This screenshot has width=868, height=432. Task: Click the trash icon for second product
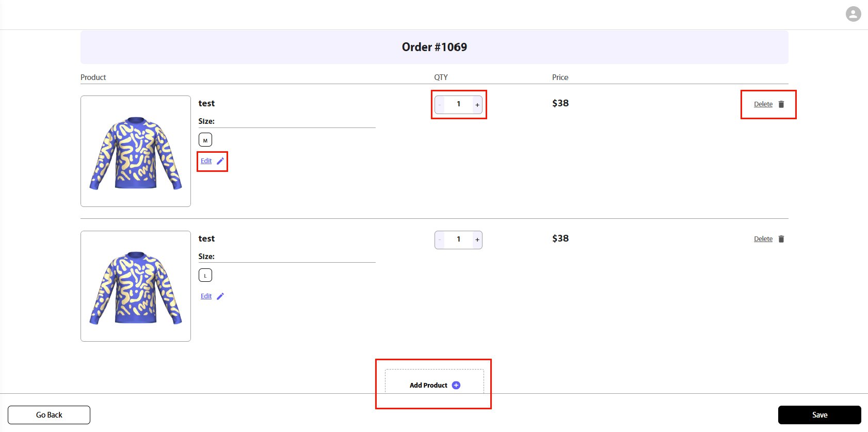click(x=781, y=239)
